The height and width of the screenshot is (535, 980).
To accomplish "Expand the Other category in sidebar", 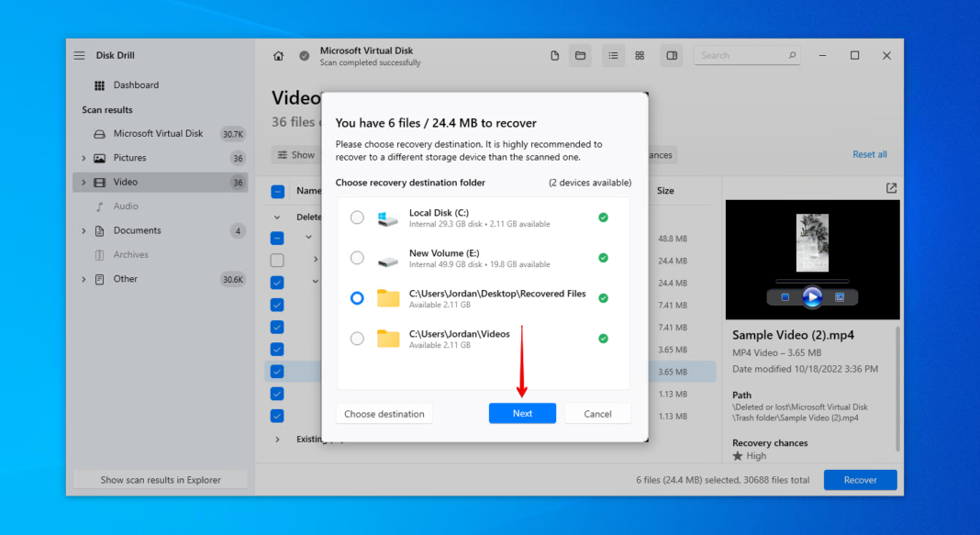I will (84, 279).
